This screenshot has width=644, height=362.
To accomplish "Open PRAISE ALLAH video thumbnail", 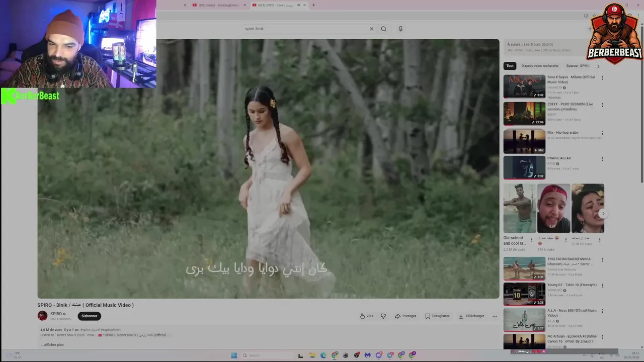I will pos(524,167).
